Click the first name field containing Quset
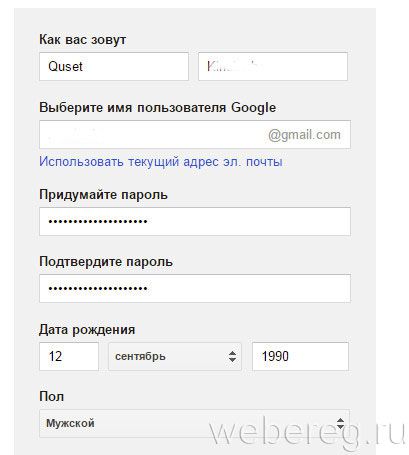The width and height of the screenshot is (409, 455). click(114, 66)
